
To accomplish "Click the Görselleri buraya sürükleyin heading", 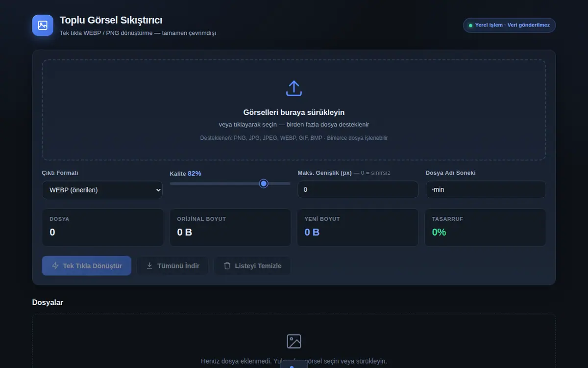I will click(294, 112).
